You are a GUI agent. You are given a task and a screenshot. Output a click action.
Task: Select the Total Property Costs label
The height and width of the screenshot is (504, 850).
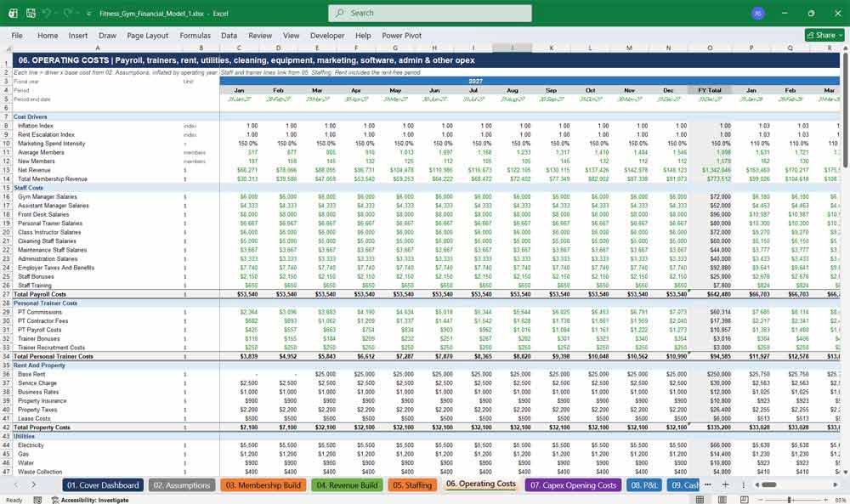[x=42, y=428]
